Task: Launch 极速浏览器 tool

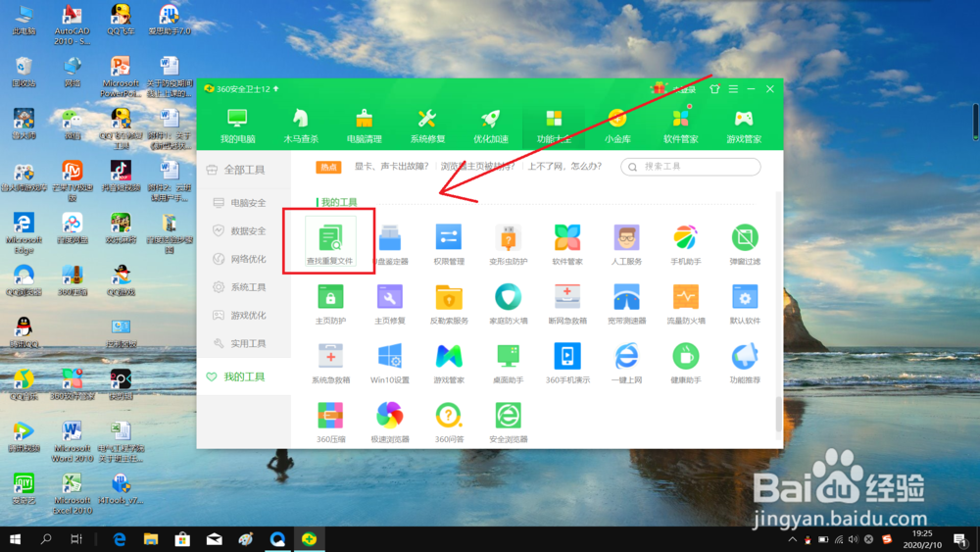Action: coord(390,422)
